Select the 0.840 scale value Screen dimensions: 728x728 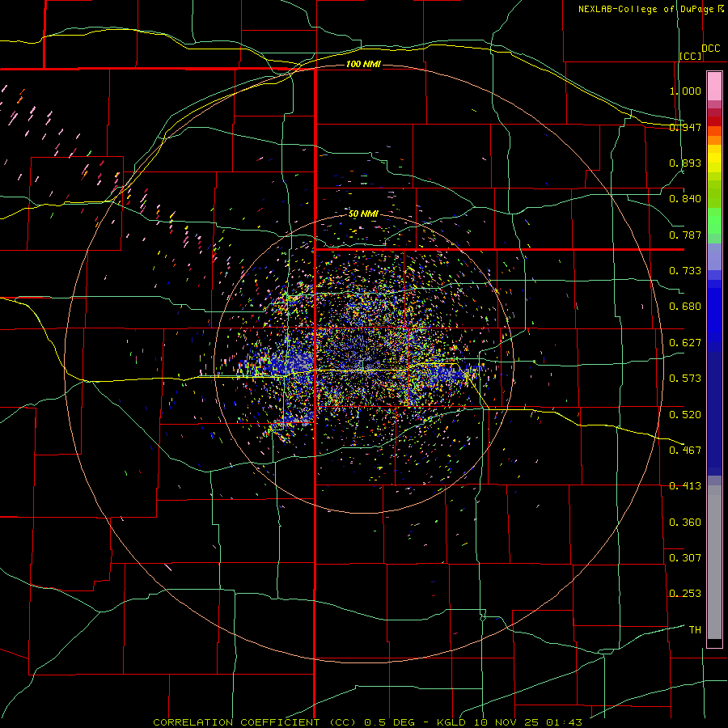tap(685, 199)
